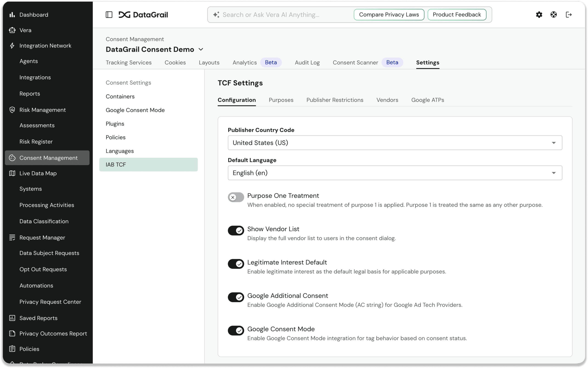Switch to the Purposes sub-tab

281,100
